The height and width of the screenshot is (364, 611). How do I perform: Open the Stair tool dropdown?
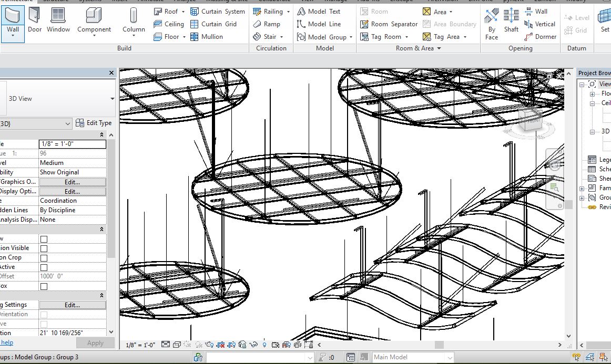282,37
